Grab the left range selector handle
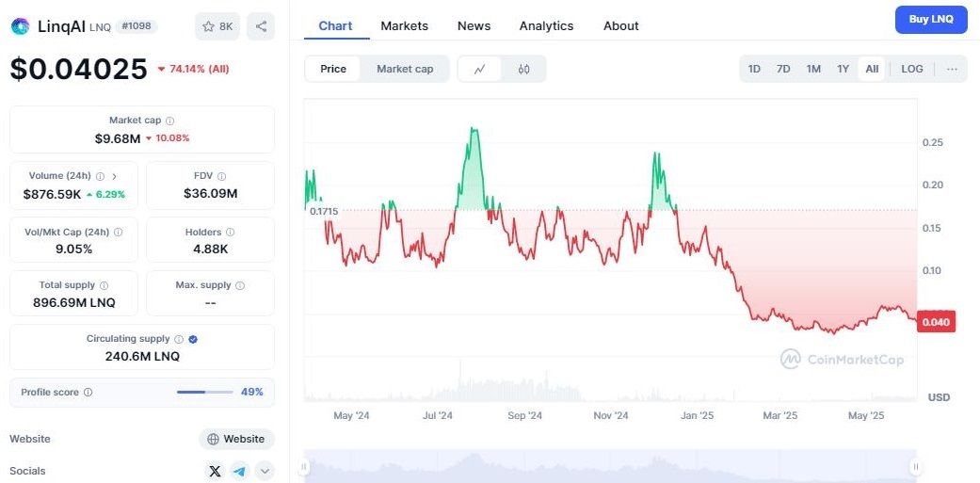The width and height of the screenshot is (980, 483). coord(304,466)
